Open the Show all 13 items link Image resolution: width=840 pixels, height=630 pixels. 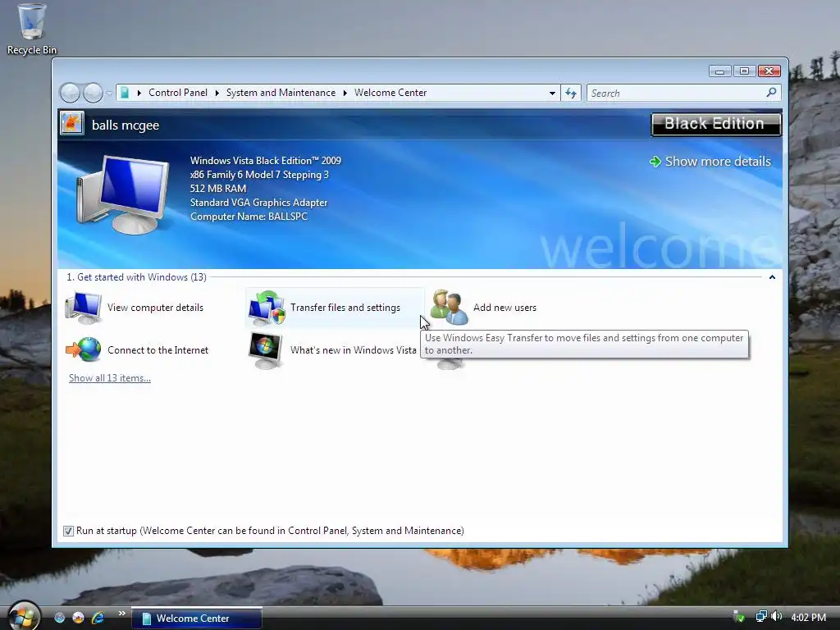coord(110,378)
